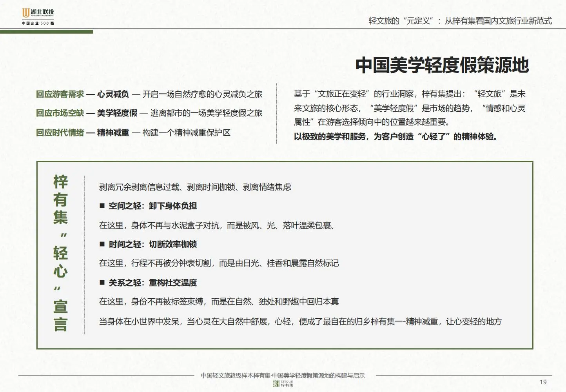
Task: Click the vertical title 梓有集"轻心"宣言
Action: click(60, 253)
